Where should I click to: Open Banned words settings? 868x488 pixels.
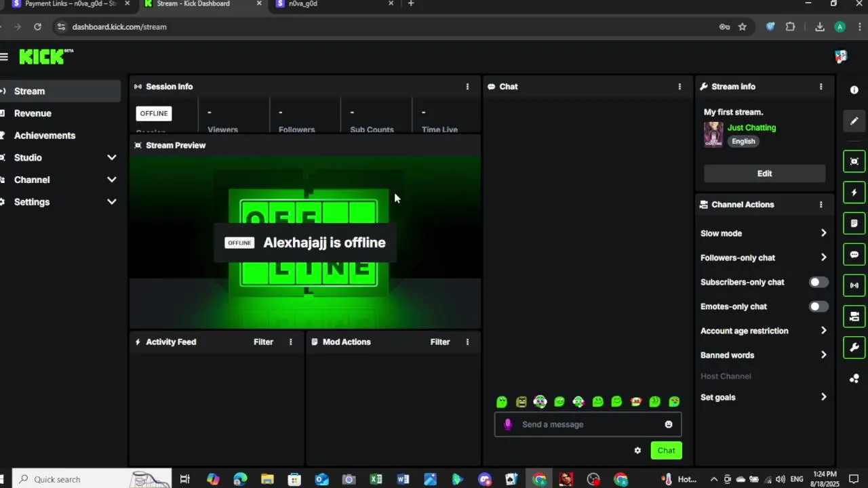tap(764, 355)
